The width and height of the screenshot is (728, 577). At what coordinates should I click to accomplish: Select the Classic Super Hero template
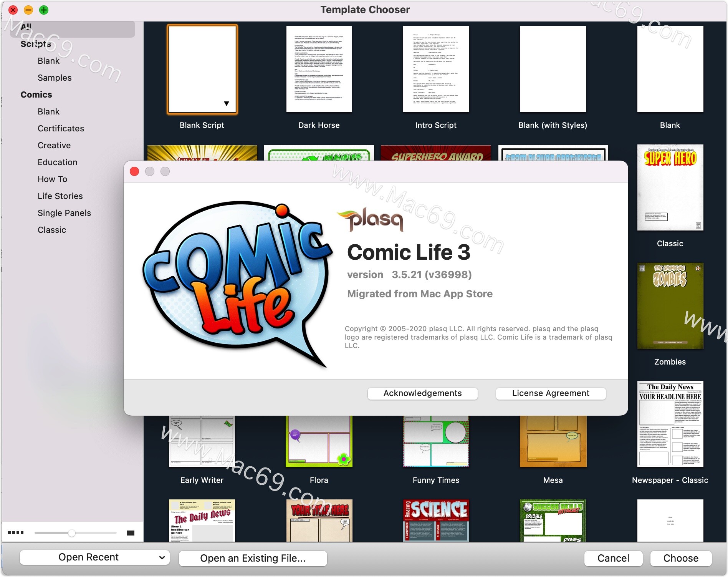(x=670, y=187)
